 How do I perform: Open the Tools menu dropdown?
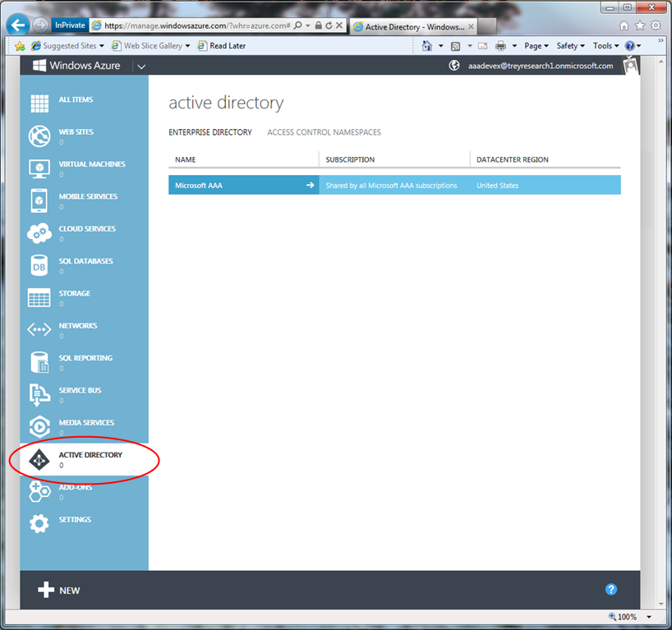coord(606,46)
